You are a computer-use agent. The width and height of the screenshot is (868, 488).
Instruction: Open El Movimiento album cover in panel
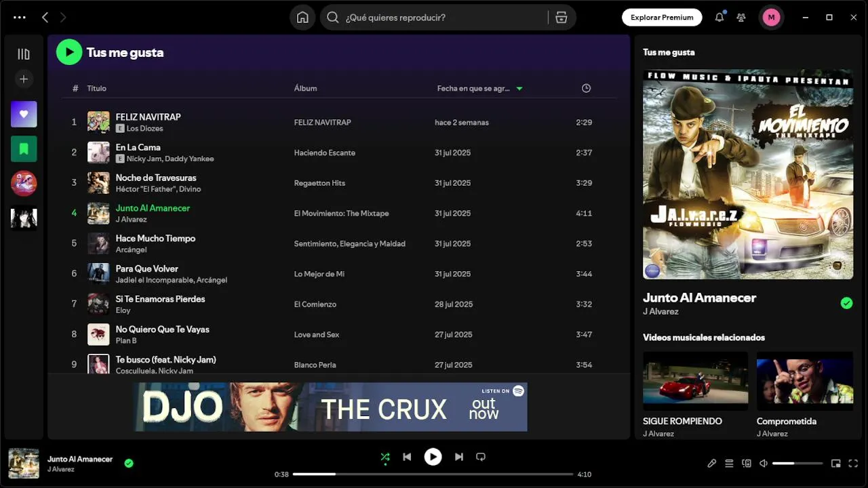[x=748, y=174]
